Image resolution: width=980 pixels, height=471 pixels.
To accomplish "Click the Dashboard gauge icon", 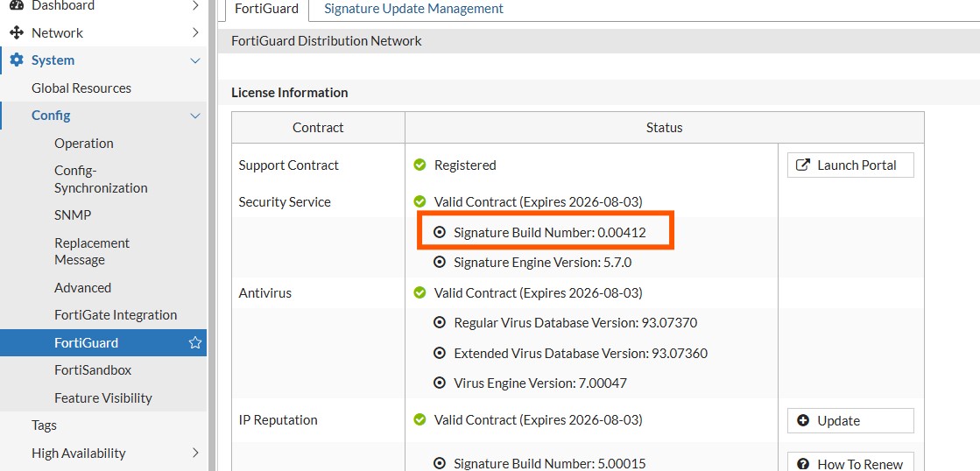I will pyautogui.click(x=17, y=5).
